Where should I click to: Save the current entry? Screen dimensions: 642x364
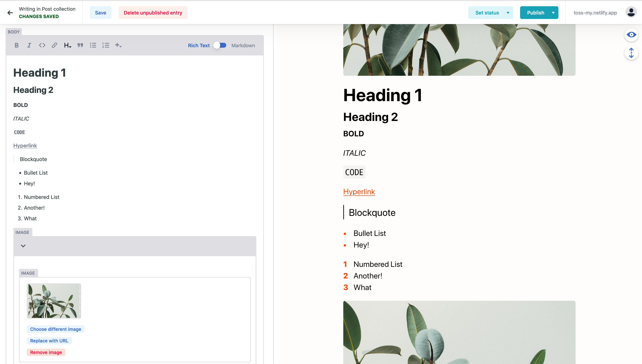(x=100, y=12)
